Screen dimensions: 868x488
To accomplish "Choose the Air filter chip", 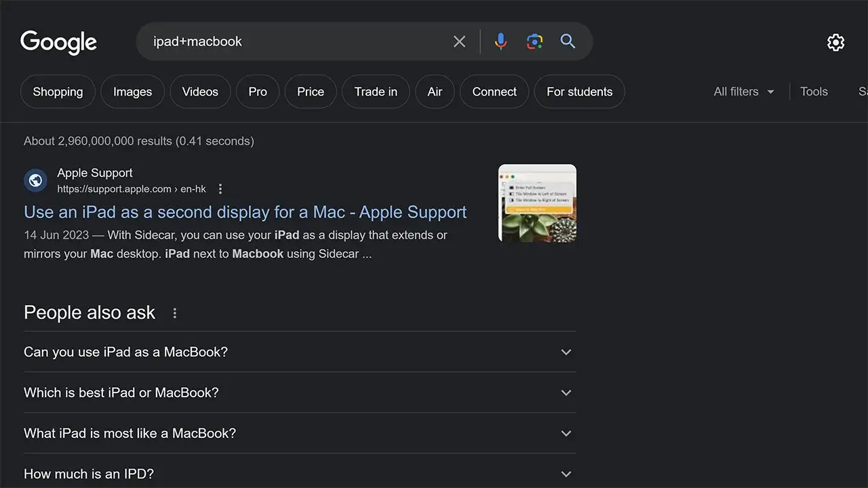I will click(x=435, y=91).
